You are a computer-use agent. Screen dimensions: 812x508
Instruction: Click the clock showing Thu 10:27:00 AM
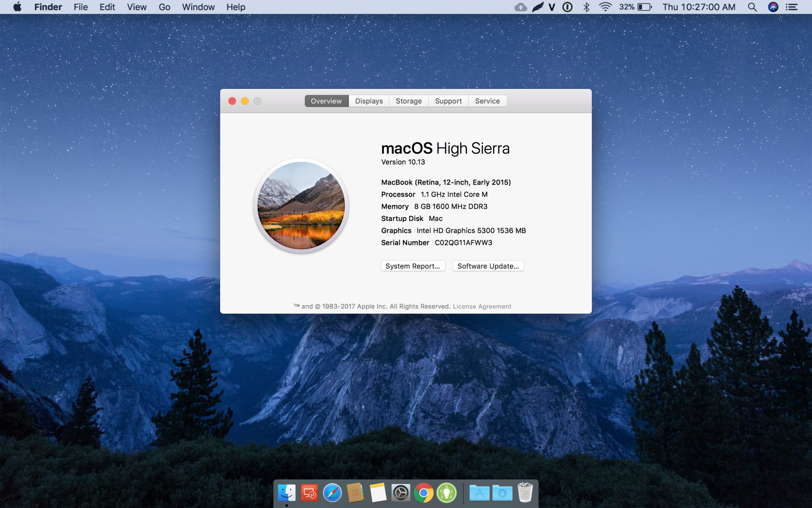699,7
